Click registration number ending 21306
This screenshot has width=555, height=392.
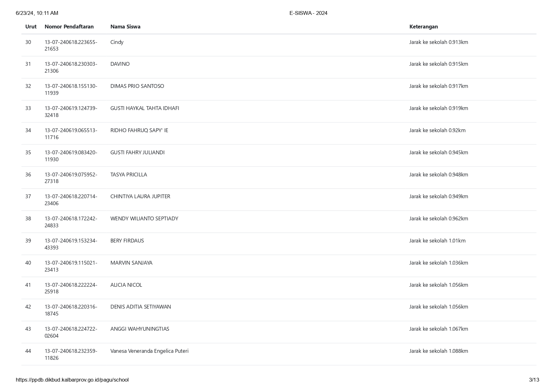71,67
